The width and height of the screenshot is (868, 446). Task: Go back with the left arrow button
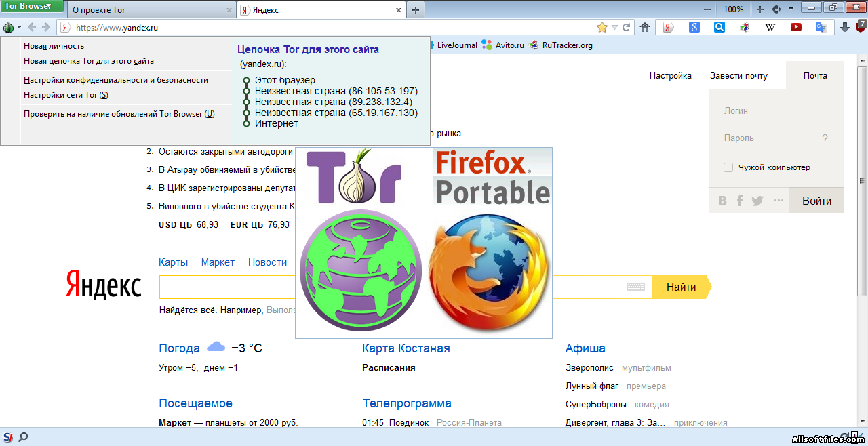32,27
